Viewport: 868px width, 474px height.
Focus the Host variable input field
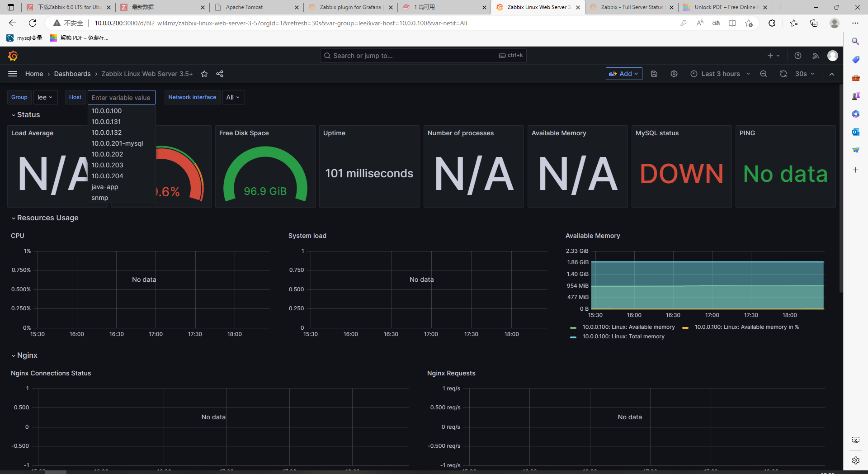121,97
